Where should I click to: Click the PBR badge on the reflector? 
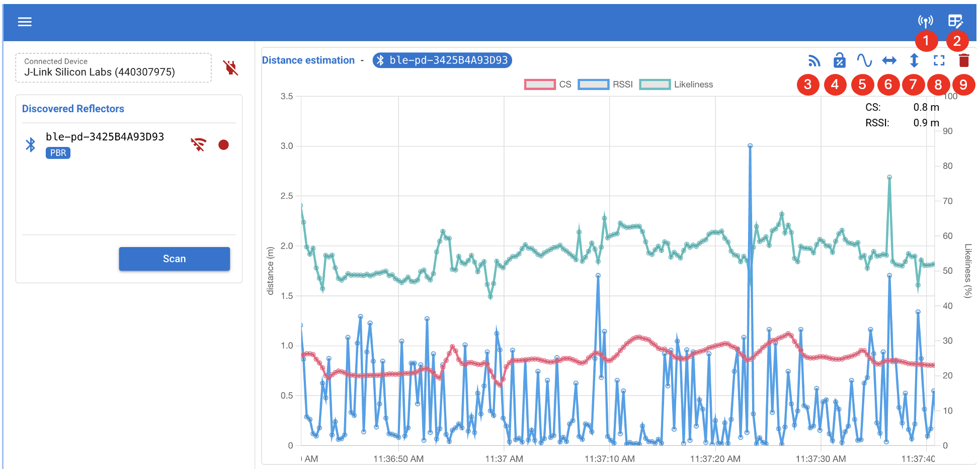point(58,153)
